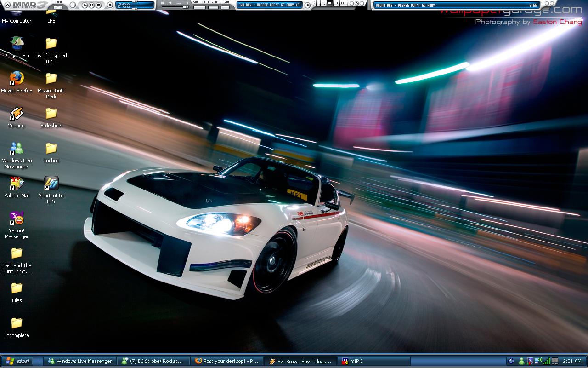Toggle the Winamp PL playlist window
This screenshot has height=368, width=588.
pos(330,4)
